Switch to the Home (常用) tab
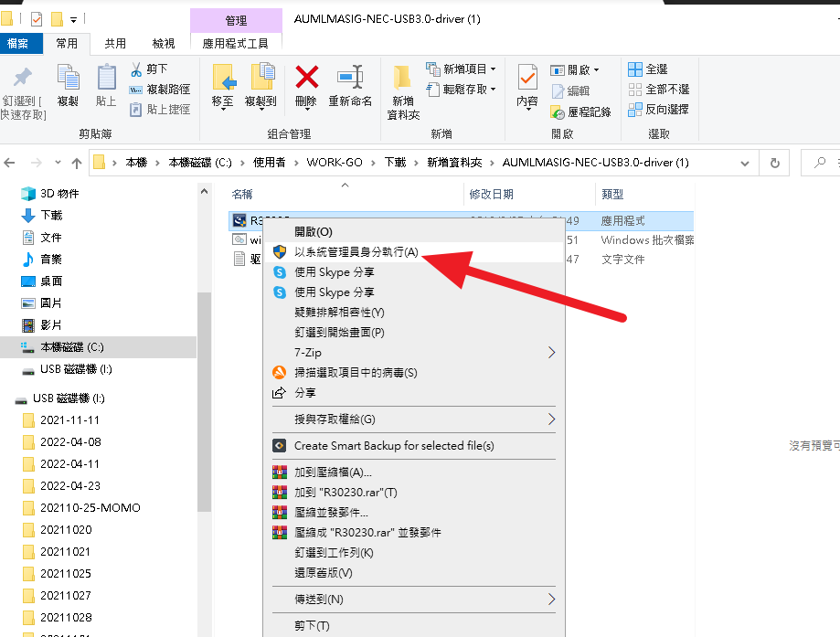This screenshot has width=840, height=637. [67, 43]
